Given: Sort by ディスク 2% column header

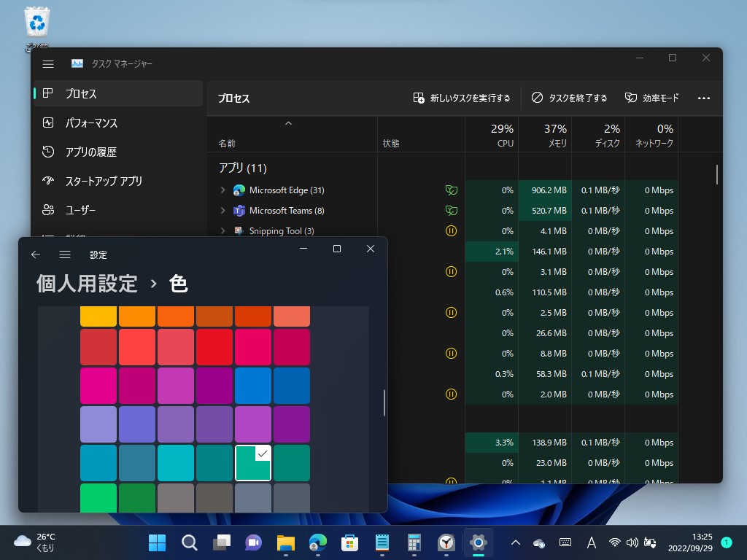Looking at the screenshot, I should (598, 135).
